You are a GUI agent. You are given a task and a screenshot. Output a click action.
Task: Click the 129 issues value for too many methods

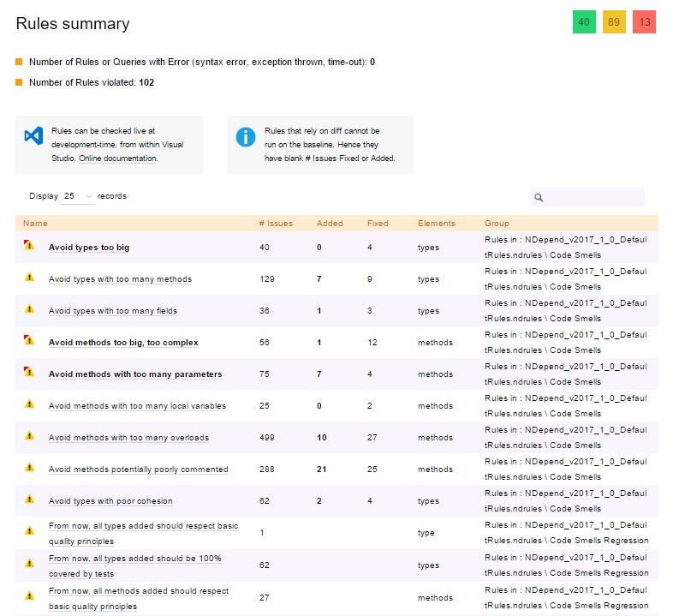coord(267,279)
